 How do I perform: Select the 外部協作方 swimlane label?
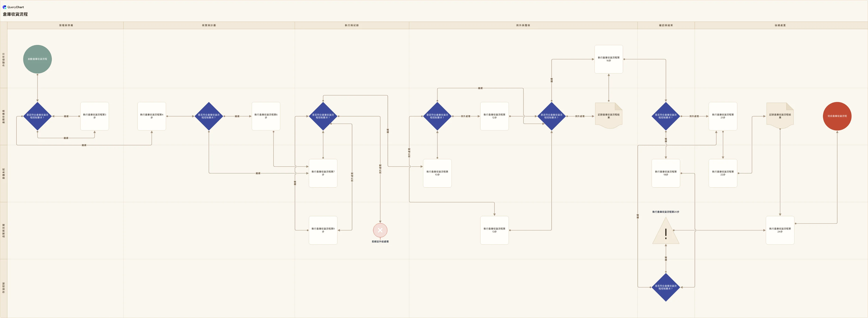4,59
